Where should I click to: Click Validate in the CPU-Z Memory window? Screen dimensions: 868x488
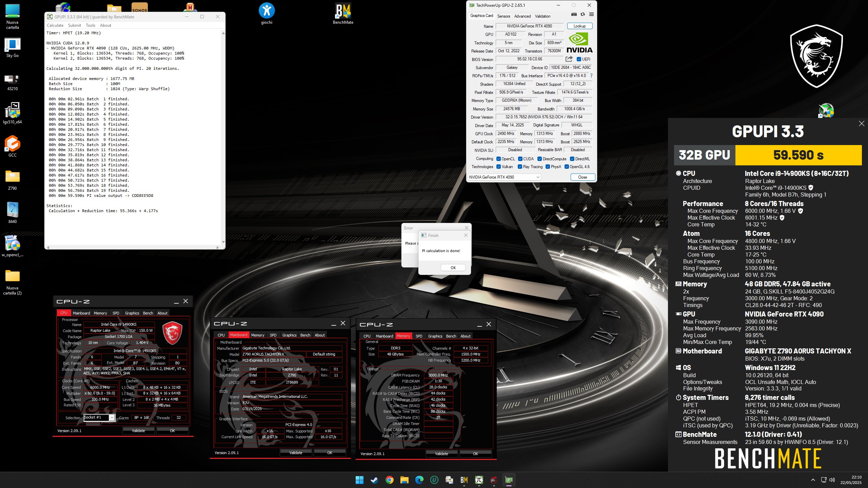441,454
